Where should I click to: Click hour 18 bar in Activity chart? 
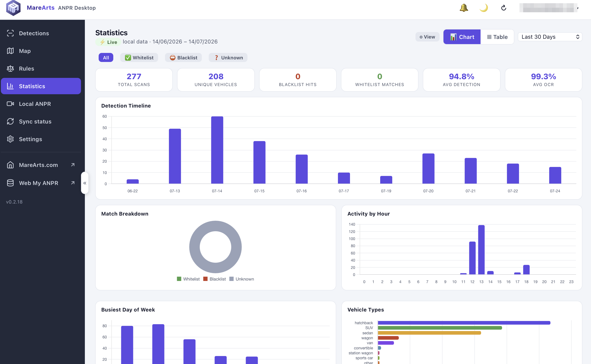(526, 270)
